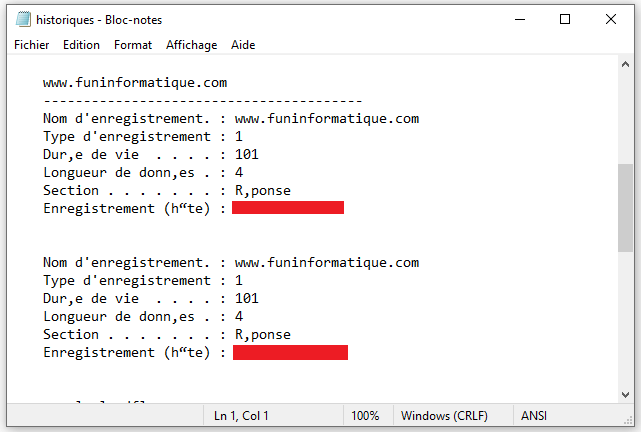Place cursor on www.funinformatique.com heading line
Screen dimensions: 641x432
click(x=135, y=83)
